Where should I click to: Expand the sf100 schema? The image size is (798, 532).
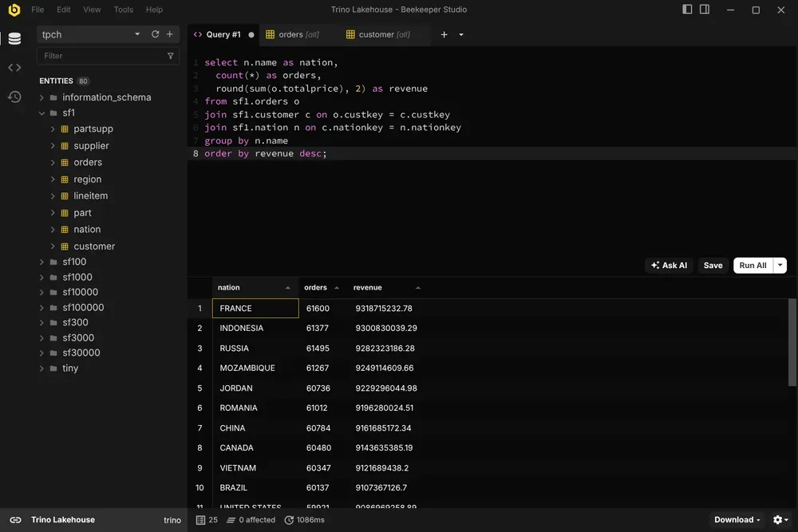tap(41, 262)
